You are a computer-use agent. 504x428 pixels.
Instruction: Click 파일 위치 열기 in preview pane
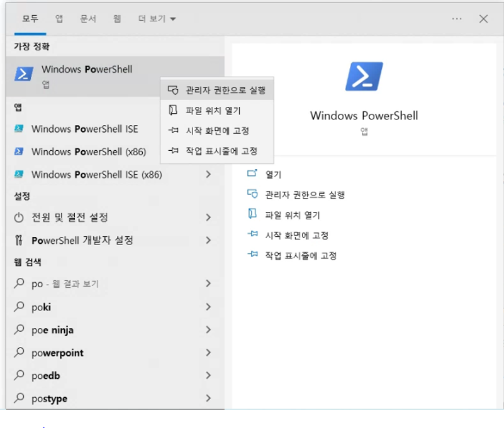pos(293,215)
